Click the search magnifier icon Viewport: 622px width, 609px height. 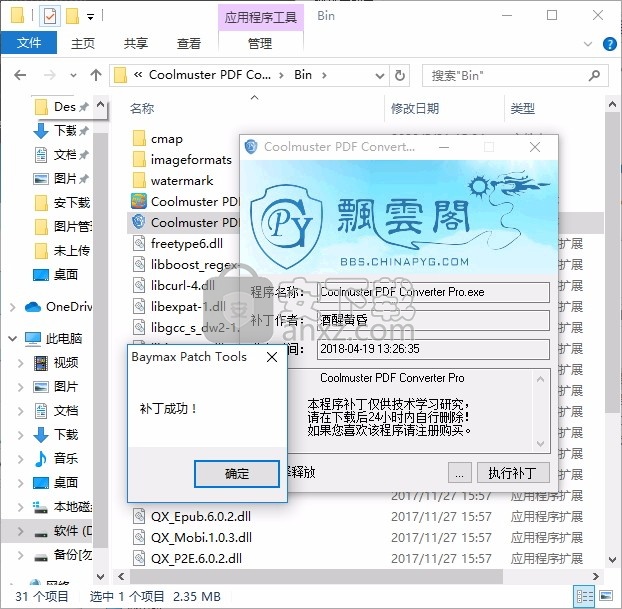pyautogui.click(x=594, y=75)
